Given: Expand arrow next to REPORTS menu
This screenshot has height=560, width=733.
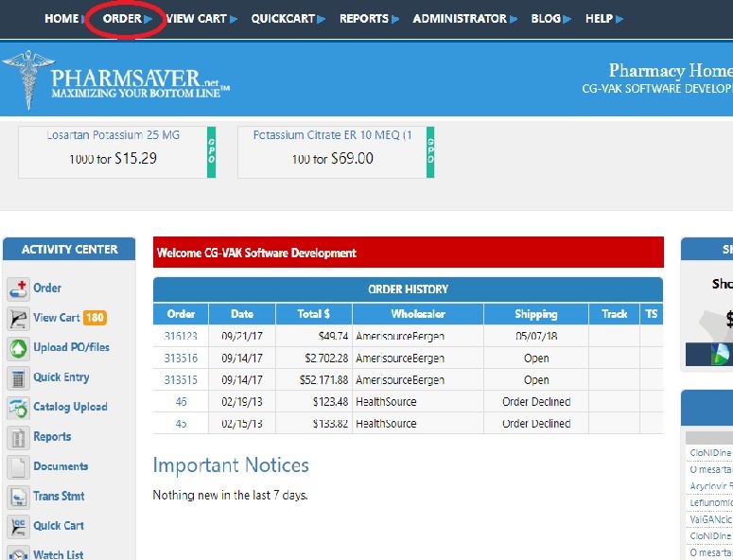Looking at the screenshot, I should pyautogui.click(x=395, y=19).
